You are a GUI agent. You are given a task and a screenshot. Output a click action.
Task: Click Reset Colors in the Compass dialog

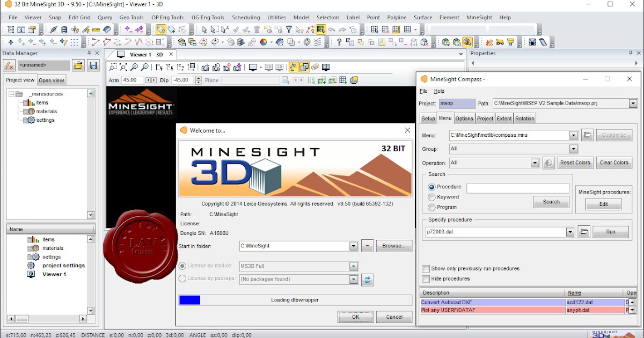point(575,163)
